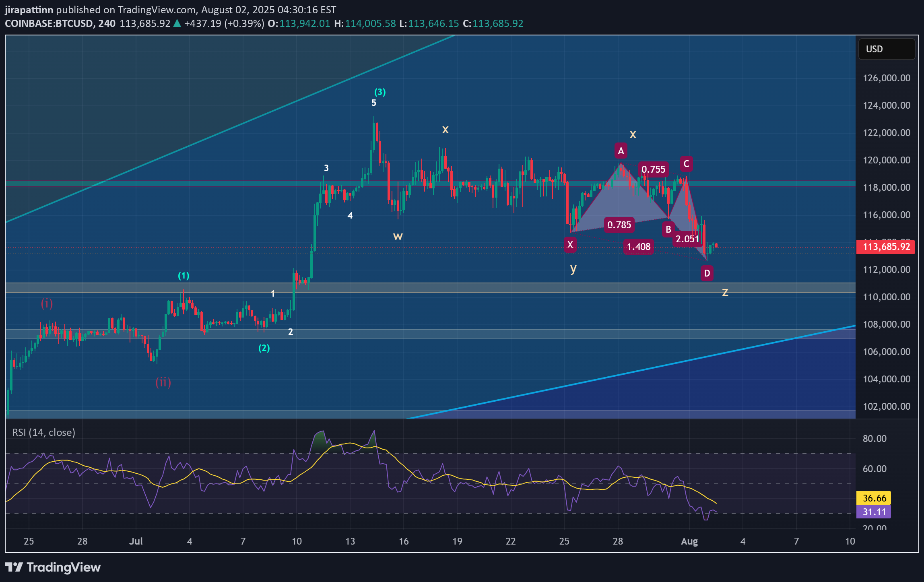Click the 0.755 ratio label
The width and height of the screenshot is (924, 582).
(x=653, y=169)
